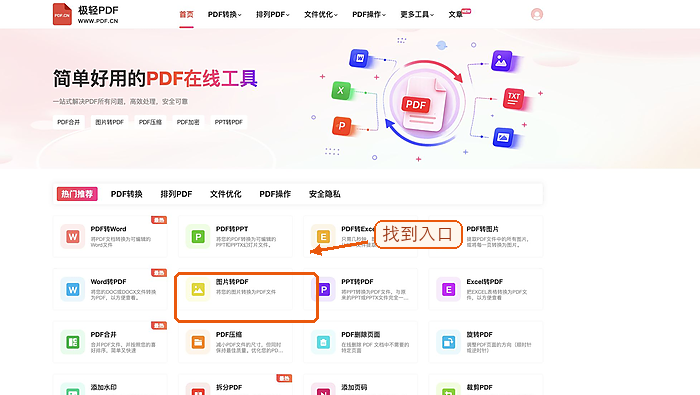Click the 拆分PDF red icon
This screenshot has width=700, height=395.
tap(198, 389)
